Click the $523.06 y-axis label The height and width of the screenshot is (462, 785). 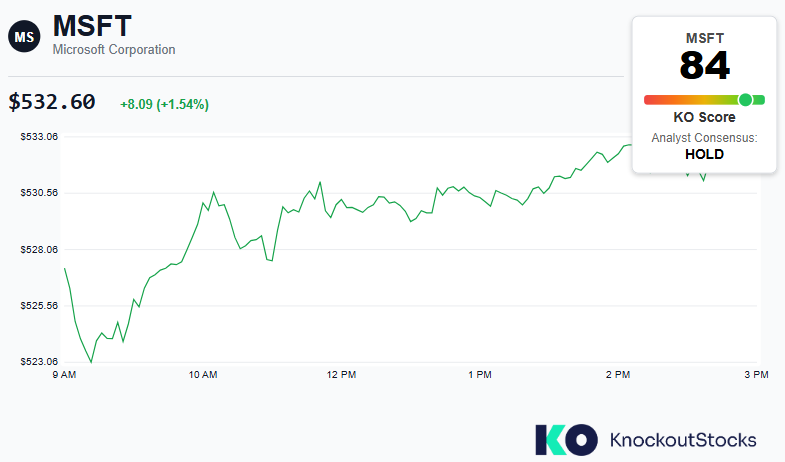tap(39, 361)
